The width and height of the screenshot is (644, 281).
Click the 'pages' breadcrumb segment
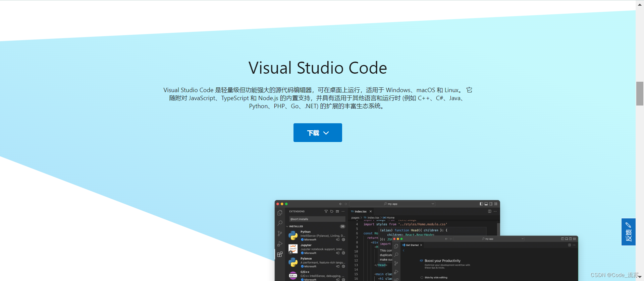click(x=355, y=218)
